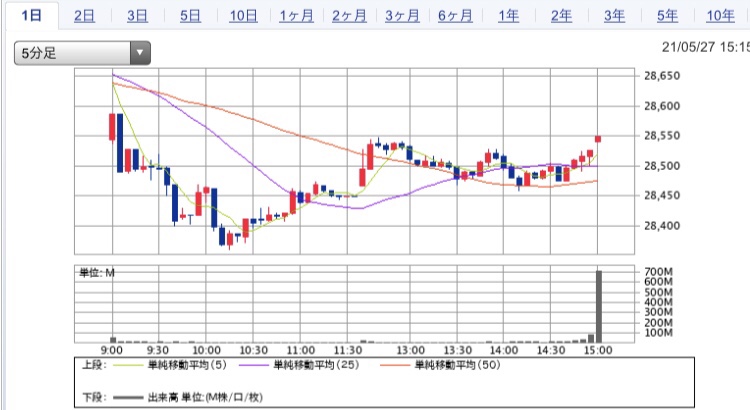Click the 28,550 price axis label
750x410 pixels.
tap(662, 135)
